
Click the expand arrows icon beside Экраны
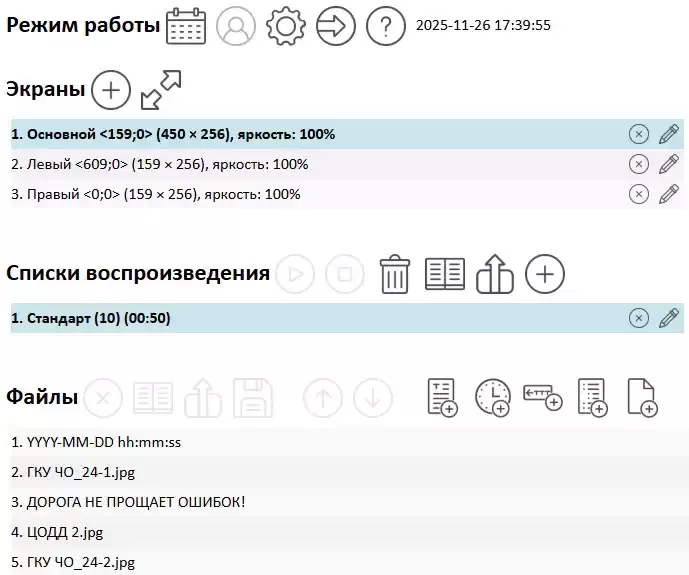pos(160,90)
